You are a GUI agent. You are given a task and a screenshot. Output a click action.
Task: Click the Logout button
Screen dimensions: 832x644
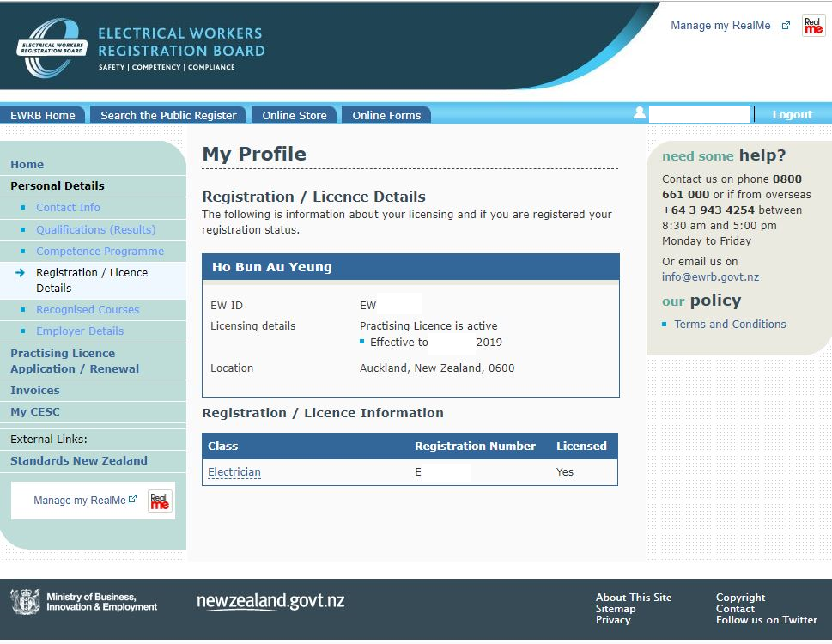[791, 113]
